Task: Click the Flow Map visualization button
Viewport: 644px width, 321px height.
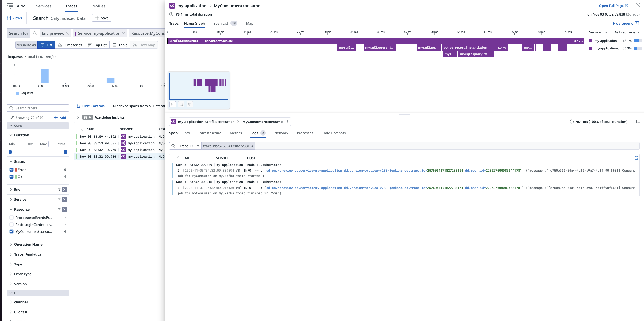Action: [144, 45]
